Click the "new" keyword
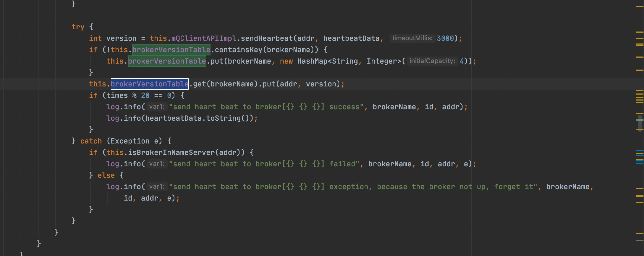 click(286, 61)
